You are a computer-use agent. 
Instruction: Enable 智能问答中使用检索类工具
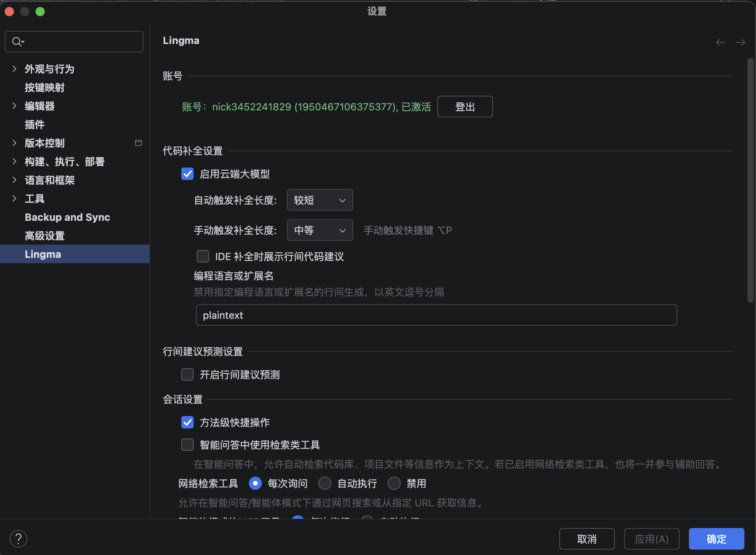point(187,445)
